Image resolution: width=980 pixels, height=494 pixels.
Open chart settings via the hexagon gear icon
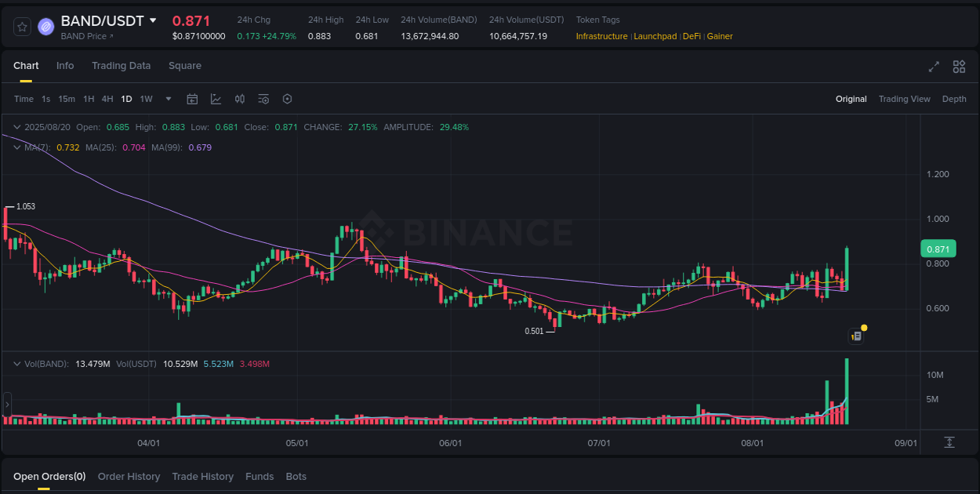tap(287, 99)
